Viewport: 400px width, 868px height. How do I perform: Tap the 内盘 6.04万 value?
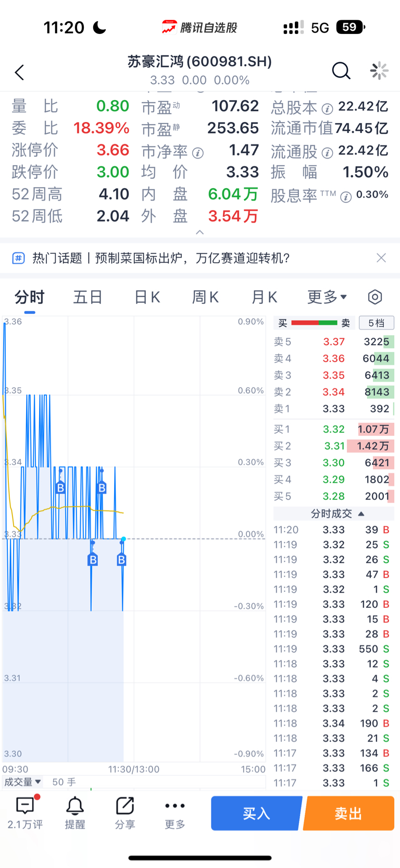click(x=233, y=194)
